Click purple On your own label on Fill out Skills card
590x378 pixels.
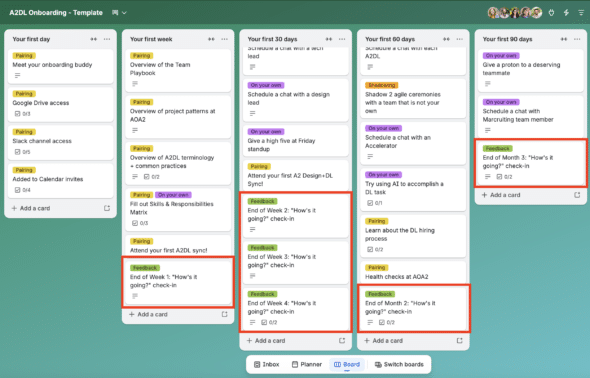(x=173, y=195)
